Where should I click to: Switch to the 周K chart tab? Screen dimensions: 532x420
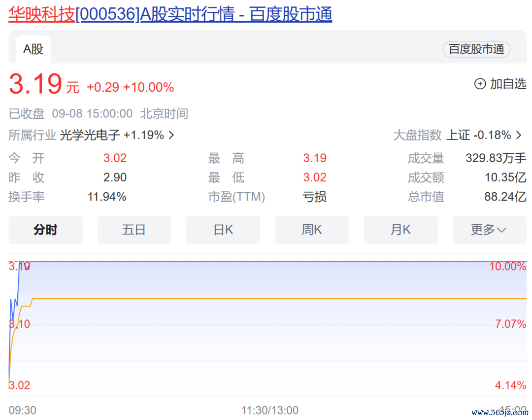312,230
